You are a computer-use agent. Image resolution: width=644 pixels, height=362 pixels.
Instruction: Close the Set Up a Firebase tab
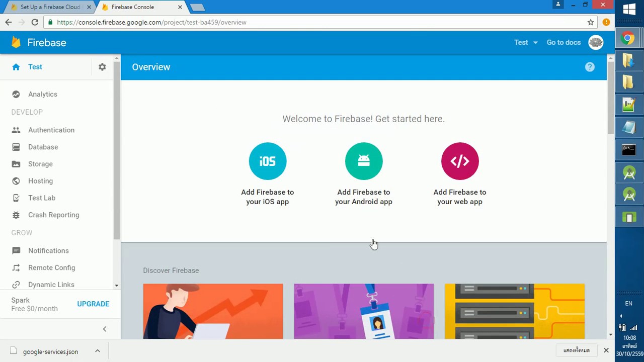pyautogui.click(x=89, y=7)
